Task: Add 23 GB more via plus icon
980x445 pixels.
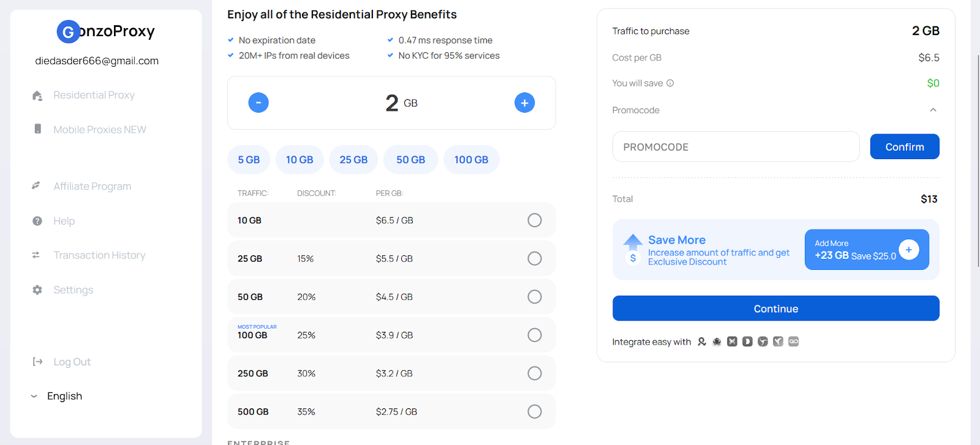Action: click(909, 250)
